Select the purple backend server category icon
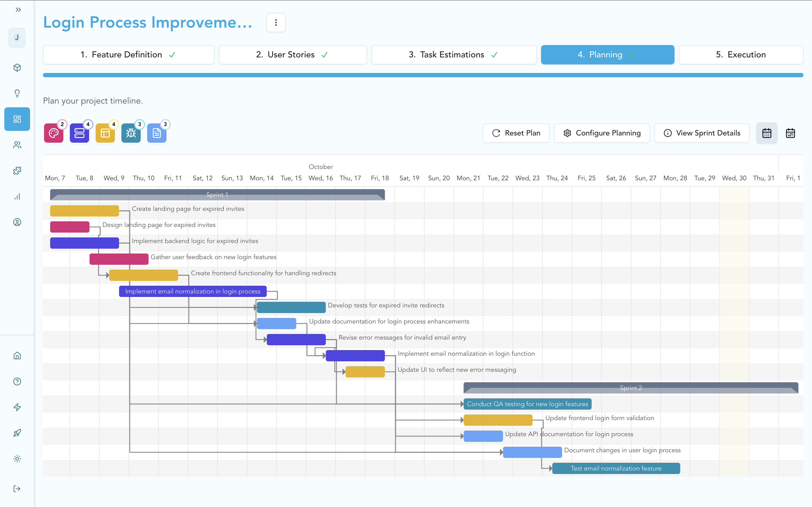This screenshot has width=812, height=507. point(79,133)
